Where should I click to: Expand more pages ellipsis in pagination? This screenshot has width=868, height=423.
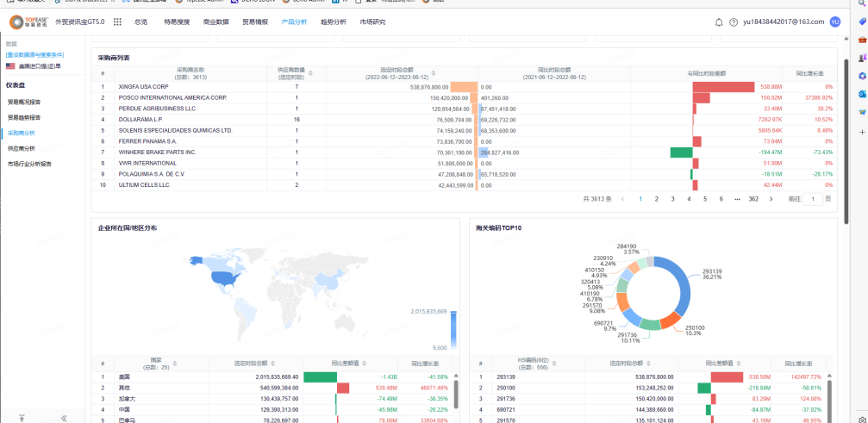point(737,199)
